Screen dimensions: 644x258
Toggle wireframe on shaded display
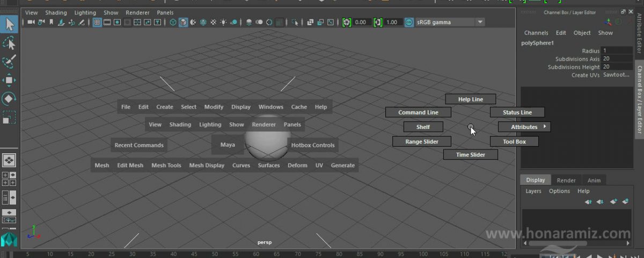(x=203, y=22)
